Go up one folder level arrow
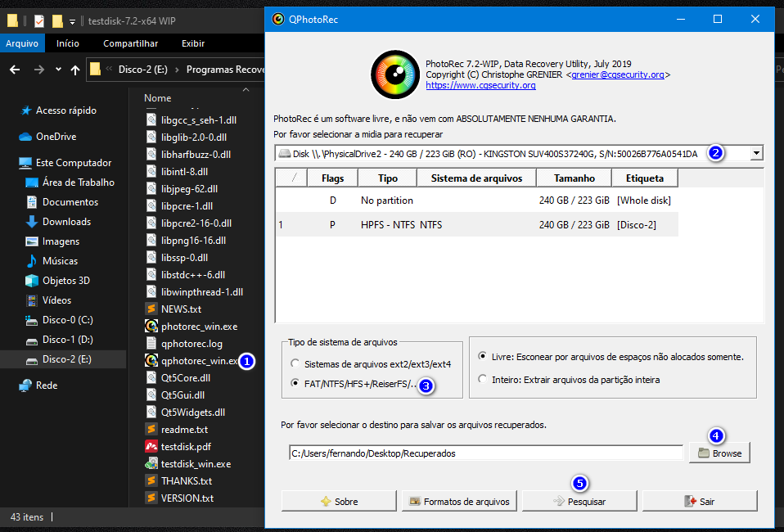The image size is (784, 532). pyautogui.click(x=75, y=70)
